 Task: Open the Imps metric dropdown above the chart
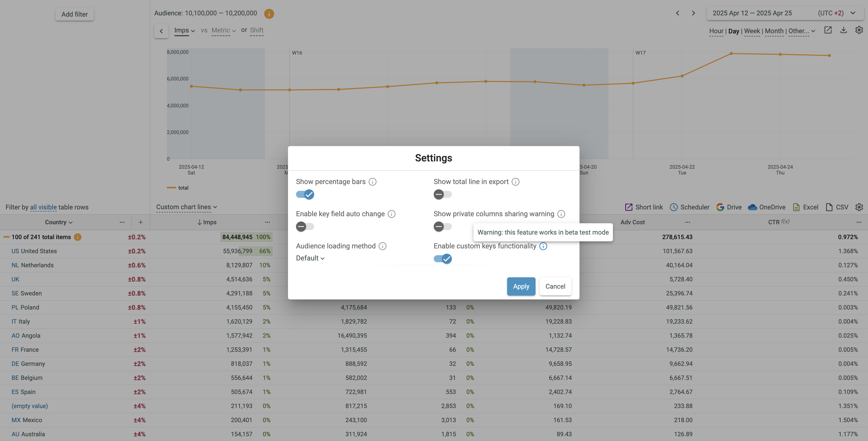(184, 30)
